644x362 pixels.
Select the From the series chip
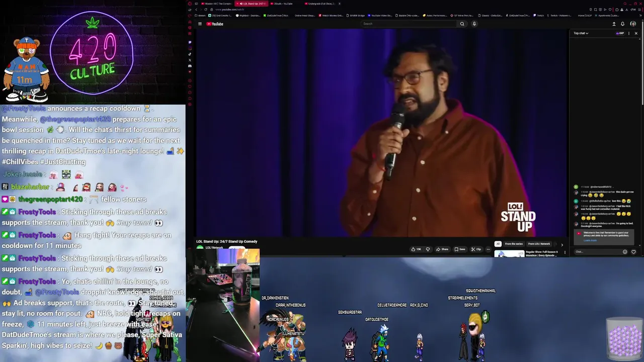514,244
